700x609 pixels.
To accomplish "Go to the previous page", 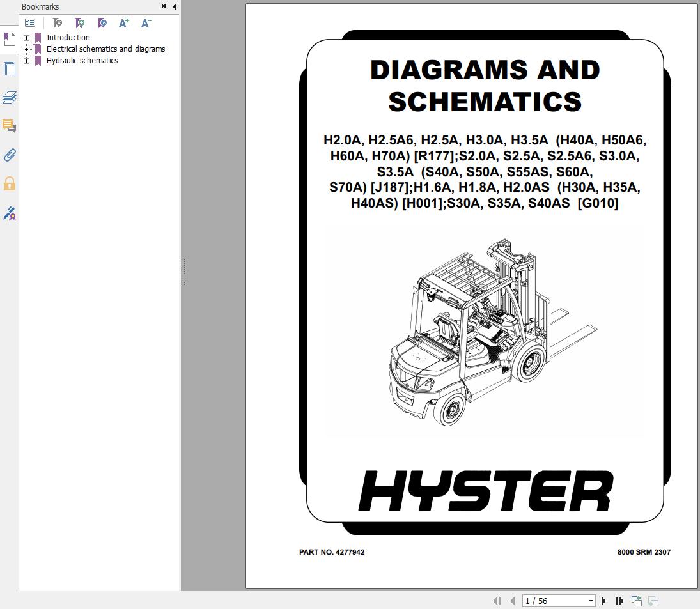I will pyautogui.click(x=513, y=601).
